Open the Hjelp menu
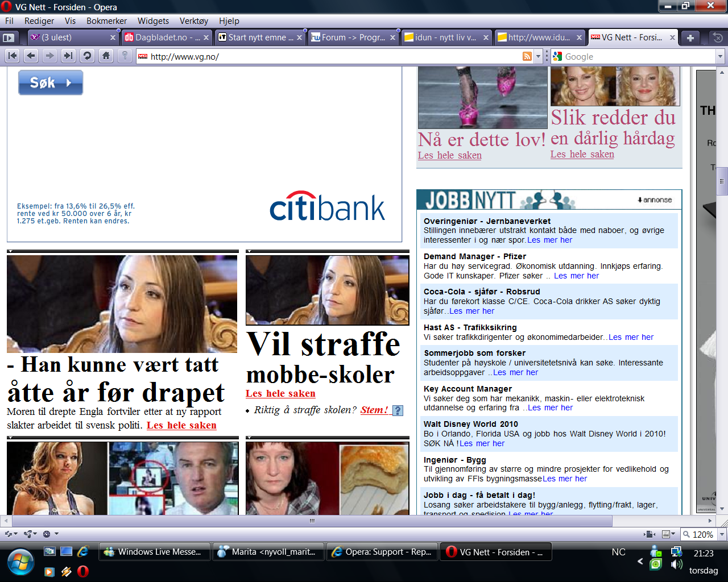Screen dimensions: 728x582 [229, 21]
